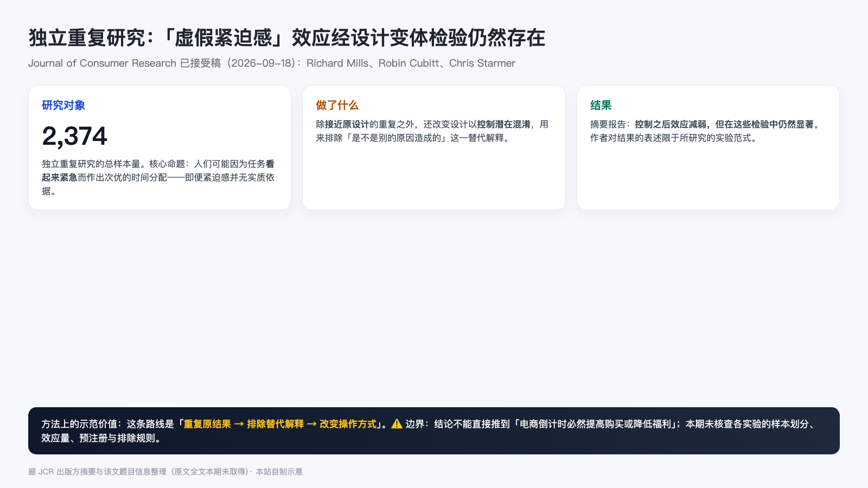
Task: Click the highlighted text 排除替代解释
Action: coord(276,424)
